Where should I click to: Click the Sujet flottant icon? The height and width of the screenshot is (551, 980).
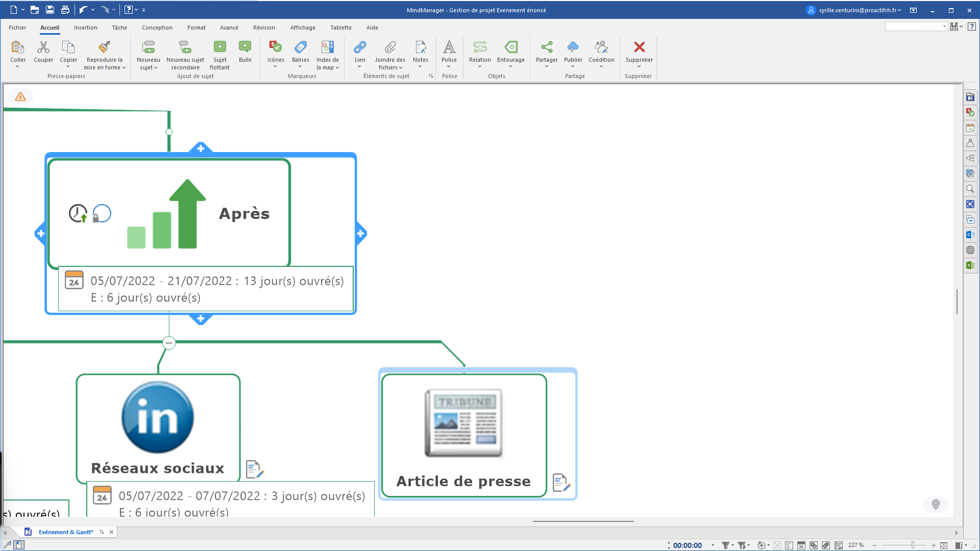219,47
